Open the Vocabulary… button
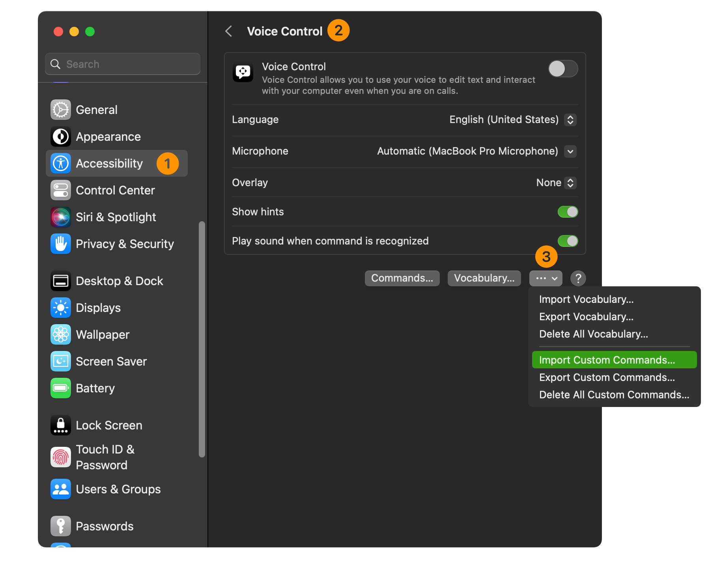723x588 pixels. click(484, 278)
